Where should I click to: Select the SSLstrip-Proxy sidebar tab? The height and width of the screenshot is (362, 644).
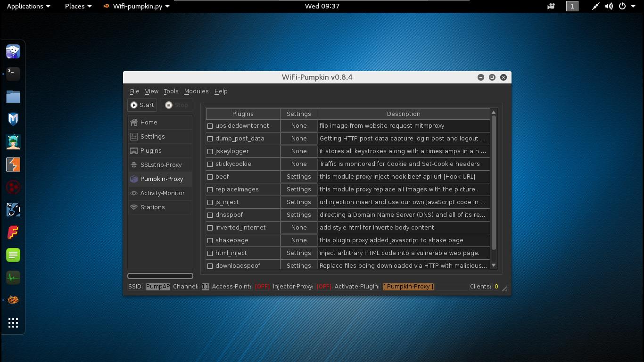pos(160,165)
